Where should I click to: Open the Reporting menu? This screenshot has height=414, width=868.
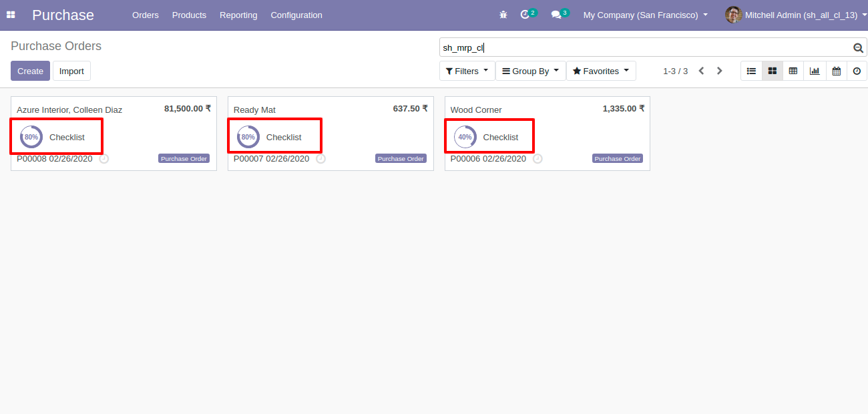[x=238, y=15]
